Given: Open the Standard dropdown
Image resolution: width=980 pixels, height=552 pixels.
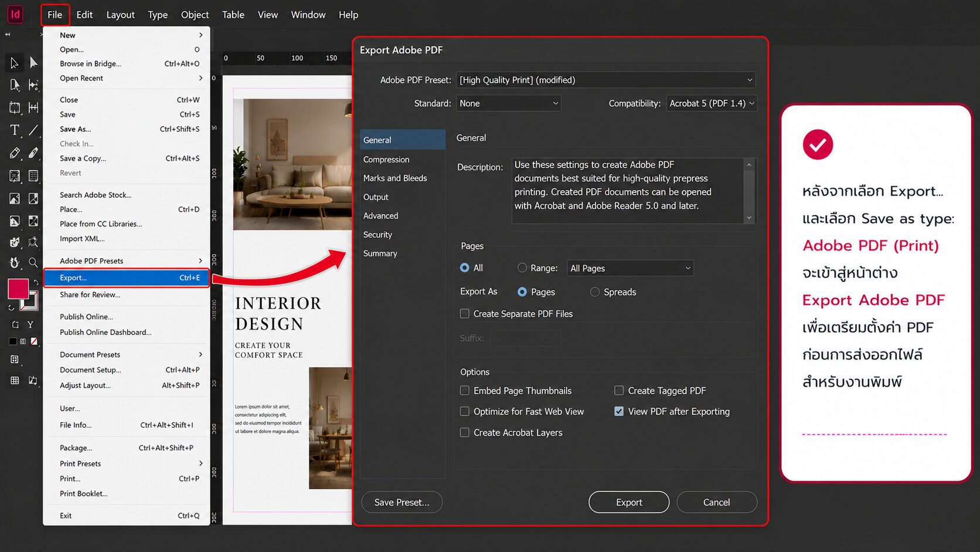Looking at the screenshot, I should (x=509, y=103).
